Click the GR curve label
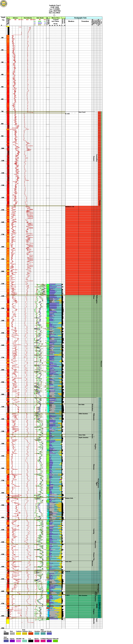Image resolution: width=133 pixels, height=644 pixels. coord(15,20)
